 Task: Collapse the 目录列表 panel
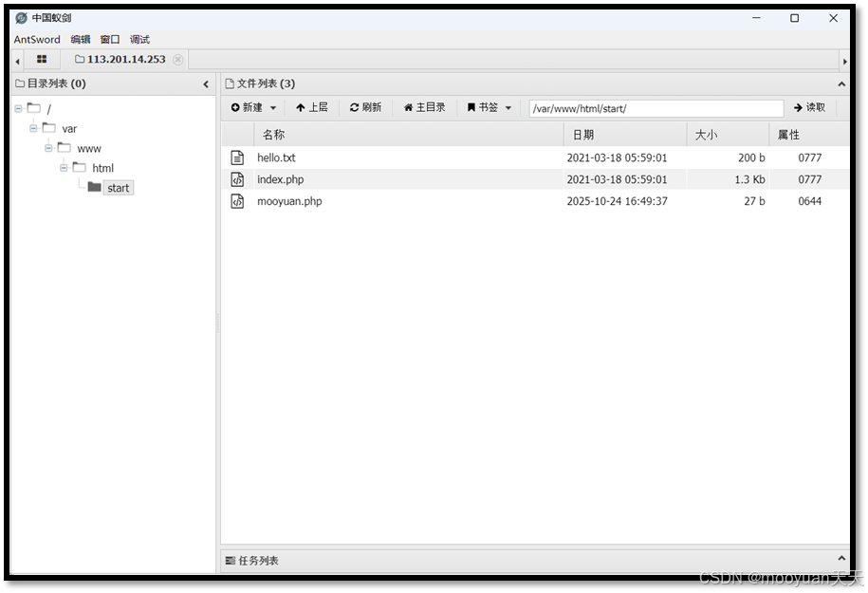[206, 84]
